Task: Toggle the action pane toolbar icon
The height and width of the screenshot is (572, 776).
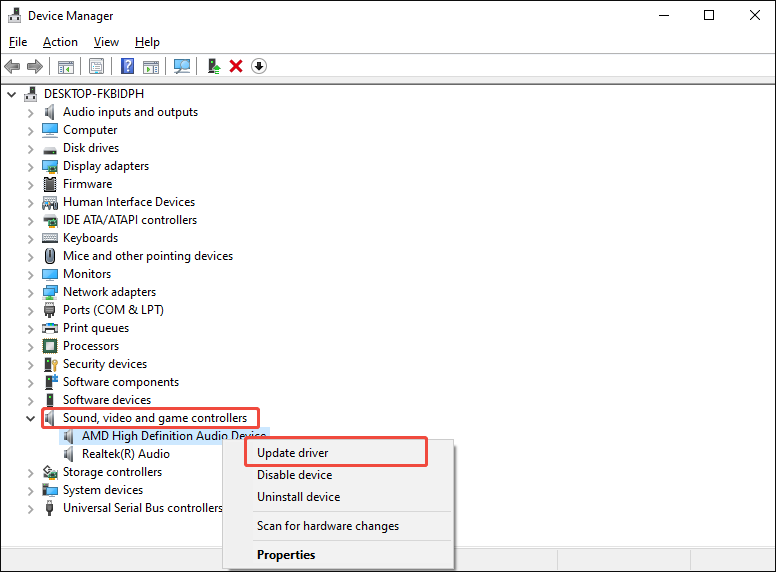Action: click(151, 66)
